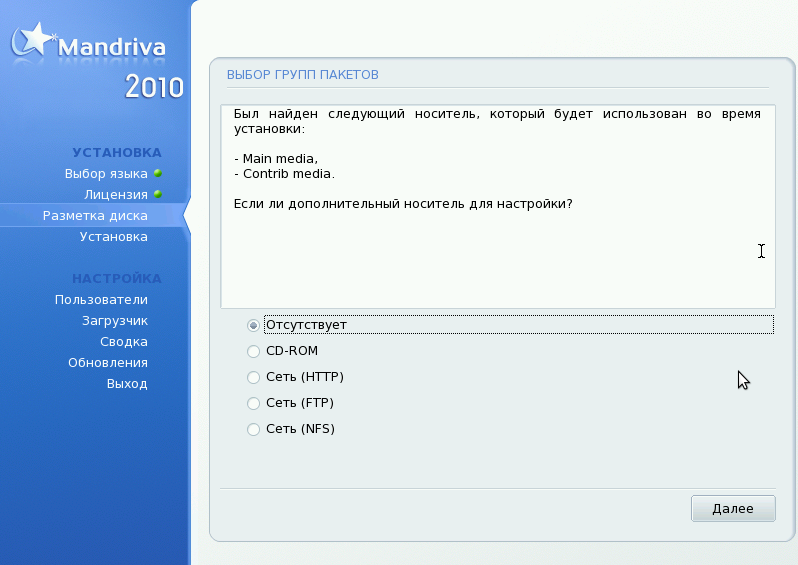The width and height of the screenshot is (798, 565).
Task: Select "Сеть (HTTP)" media option
Action: pos(253,377)
